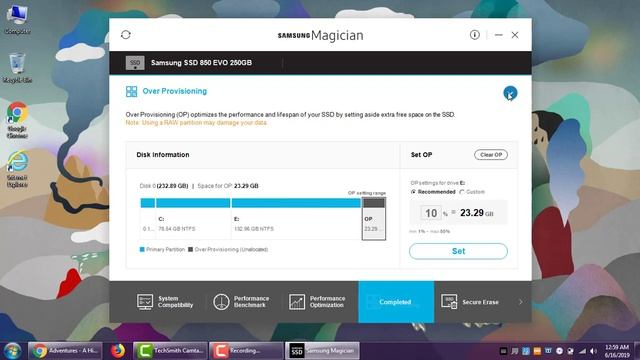The image size is (640, 360).
Task: Click the System Compatibility monitor icon
Action: (x=145, y=302)
